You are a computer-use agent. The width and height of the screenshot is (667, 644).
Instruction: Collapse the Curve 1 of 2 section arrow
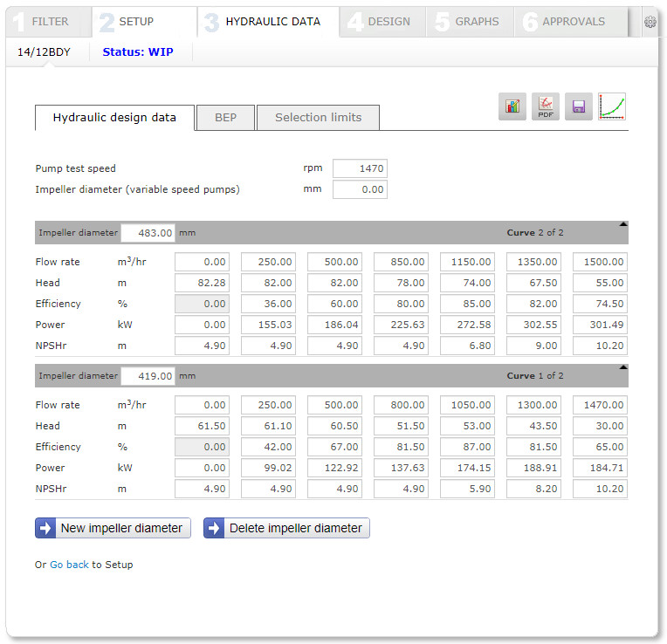tap(623, 367)
